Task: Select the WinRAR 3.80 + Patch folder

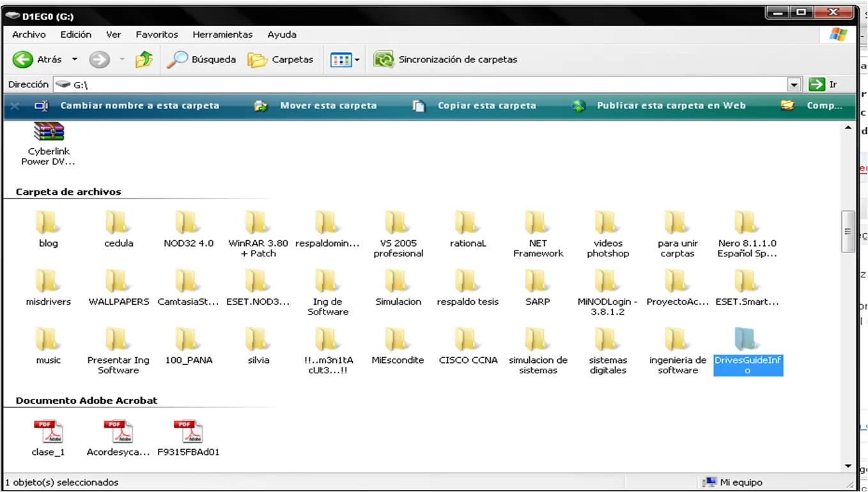Action: 258,234
